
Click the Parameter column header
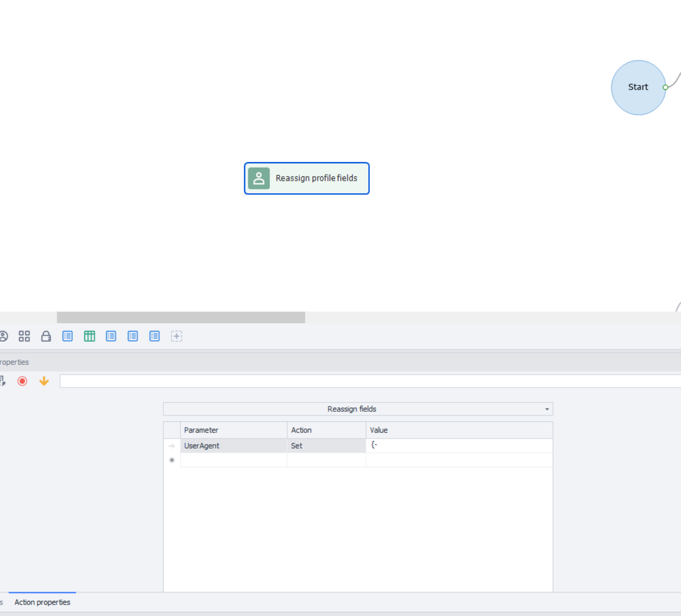pyautogui.click(x=234, y=430)
